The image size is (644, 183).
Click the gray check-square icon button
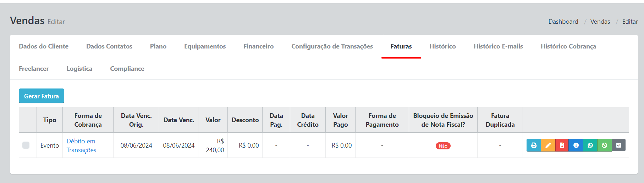pos(618,145)
